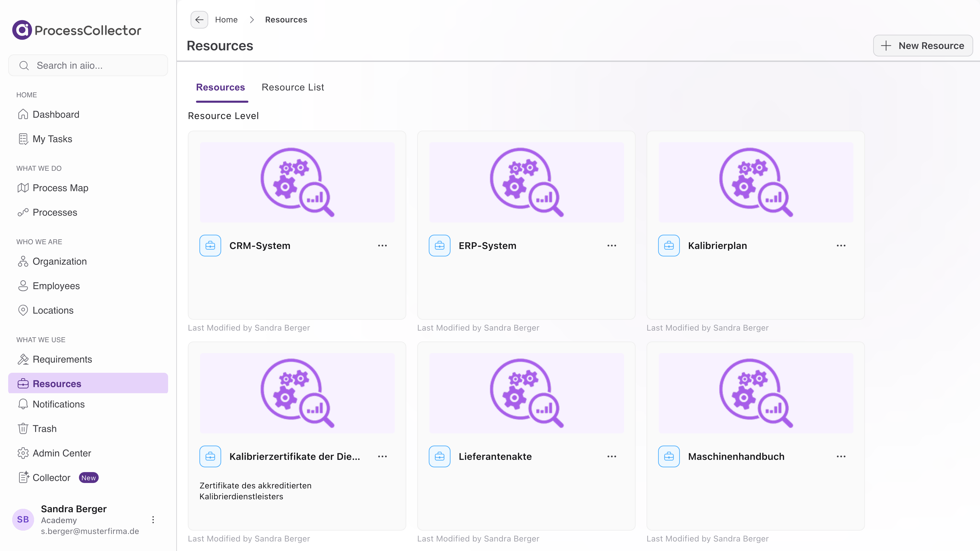The width and height of the screenshot is (980, 551).
Task: Focus the Search in aiio field
Action: tap(88, 65)
